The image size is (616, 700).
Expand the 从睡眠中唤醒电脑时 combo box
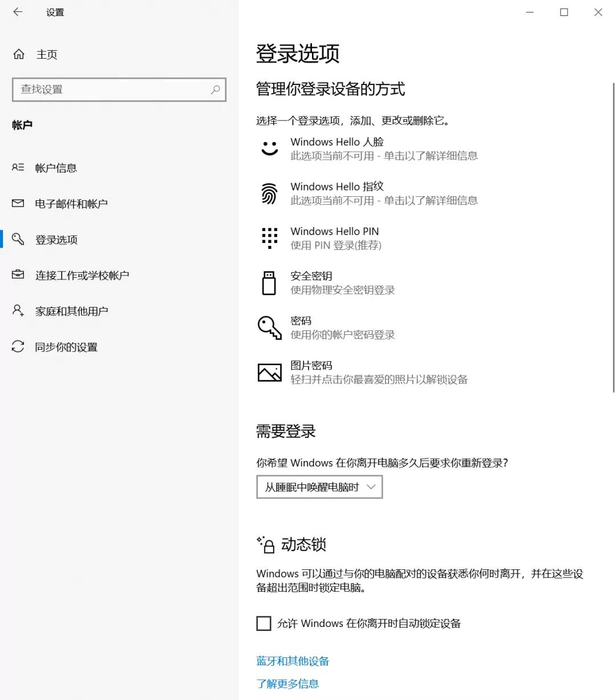[319, 487]
